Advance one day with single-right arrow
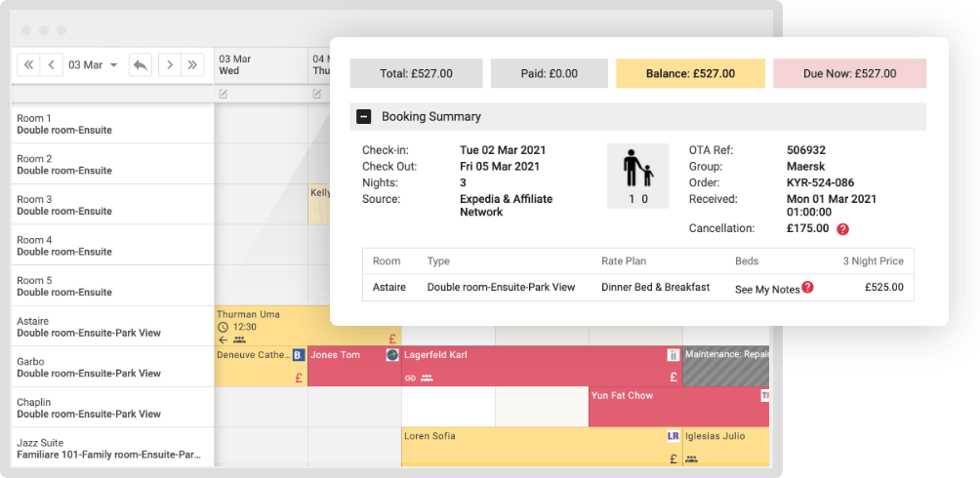 [x=170, y=65]
